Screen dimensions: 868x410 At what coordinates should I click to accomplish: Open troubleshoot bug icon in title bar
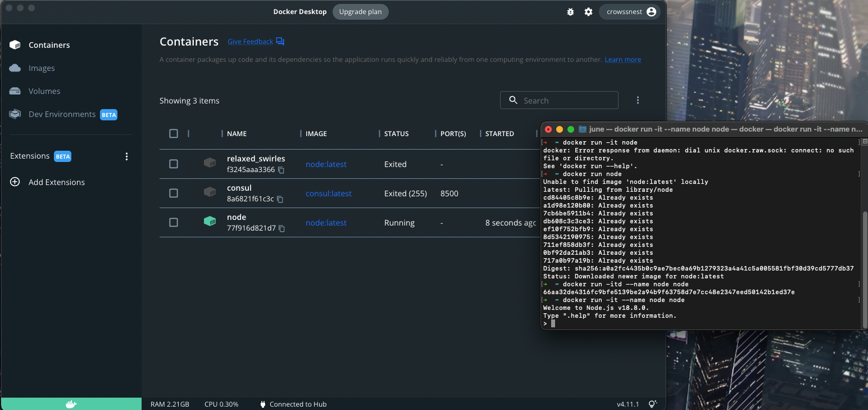[x=571, y=12]
